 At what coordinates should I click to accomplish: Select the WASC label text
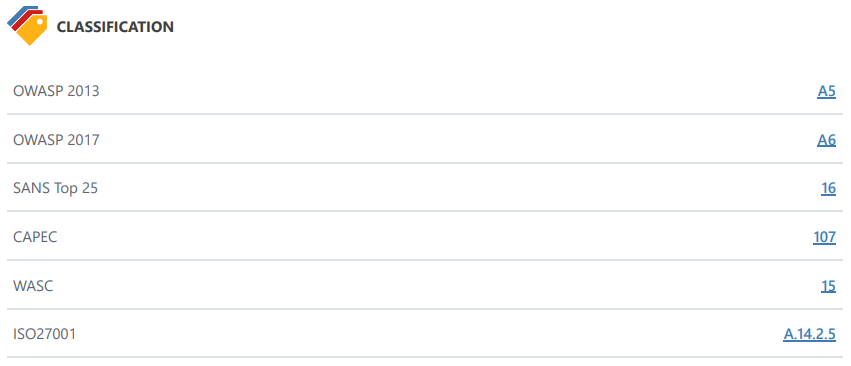33,286
